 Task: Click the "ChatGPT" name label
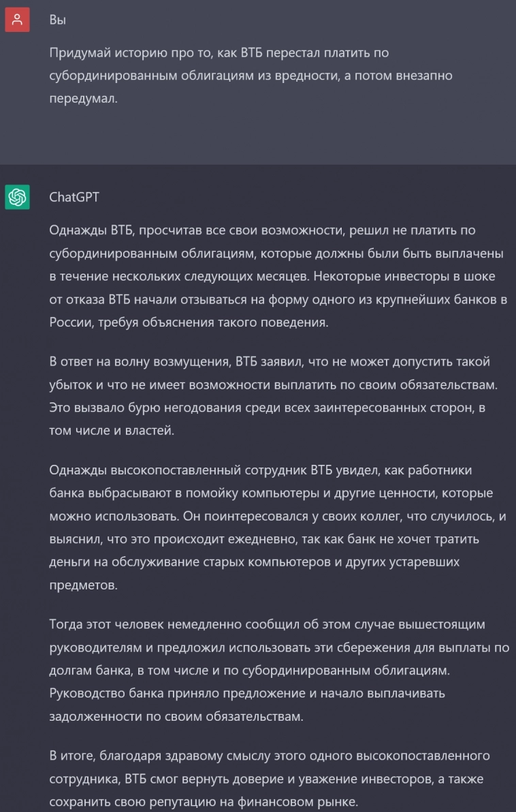[73, 197]
